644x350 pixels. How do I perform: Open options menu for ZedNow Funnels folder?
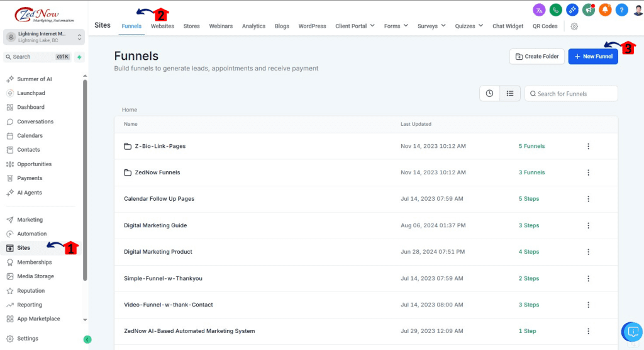coord(588,172)
